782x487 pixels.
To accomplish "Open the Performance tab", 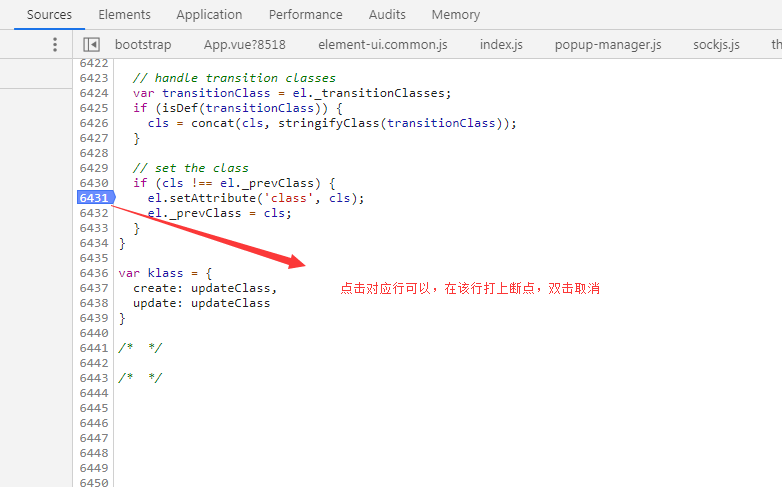I will pos(306,14).
